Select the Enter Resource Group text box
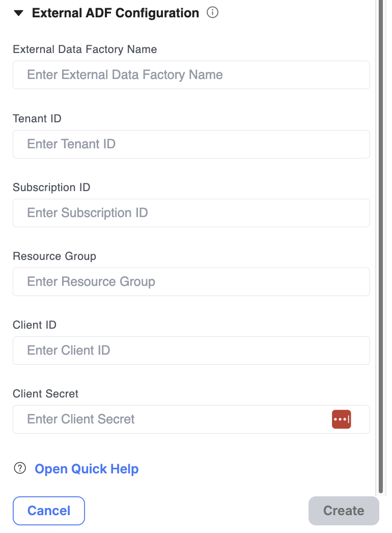The width and height of the screenshot is (392, 533). tap(191, 282)
